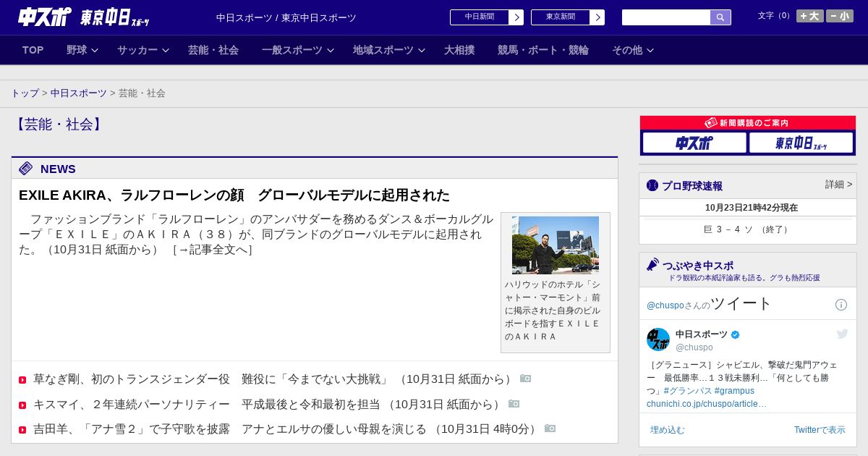This screenshot has width=868, height=456.
Task: Click the #グランパス hashtag
Action: (687, 391)
